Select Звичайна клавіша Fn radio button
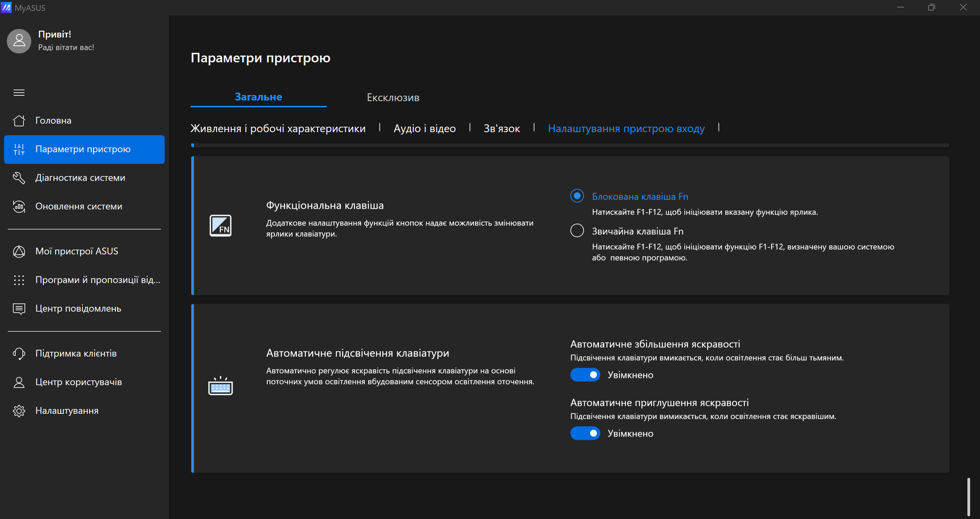 click(x=577, y=231)
